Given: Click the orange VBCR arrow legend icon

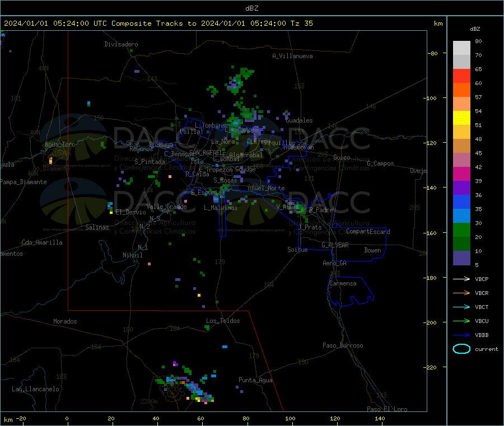Looking at the screenshot, I should [x=461, y=293].
